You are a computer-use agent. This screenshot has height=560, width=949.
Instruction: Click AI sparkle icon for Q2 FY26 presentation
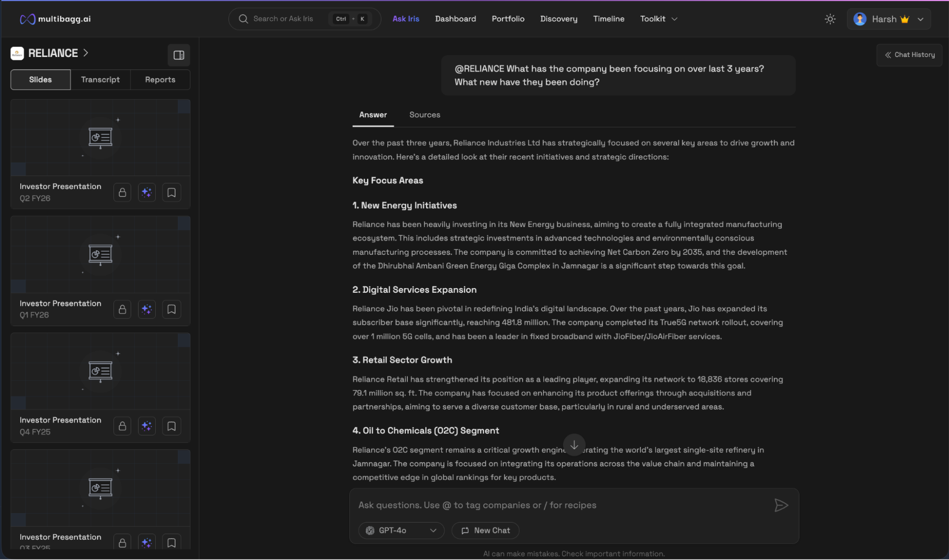coord(147,192)
